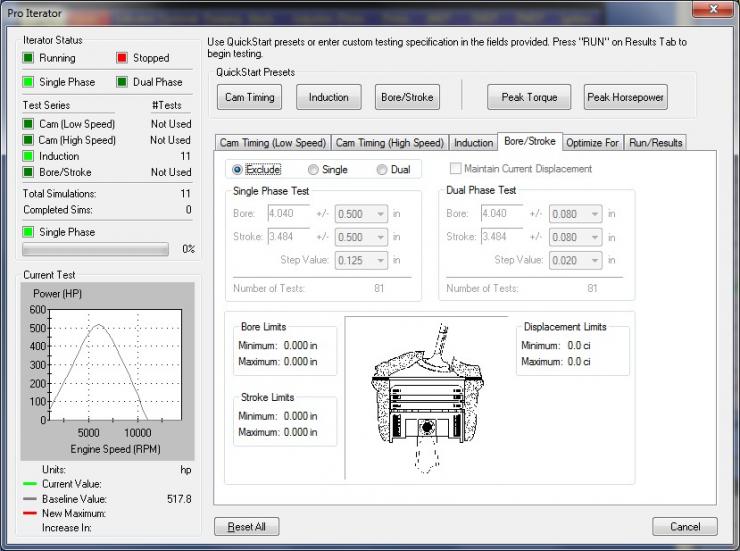Click the Single Phase Stroke input field
The width and height of the screenshot is (740, 551).
[288, 236]
